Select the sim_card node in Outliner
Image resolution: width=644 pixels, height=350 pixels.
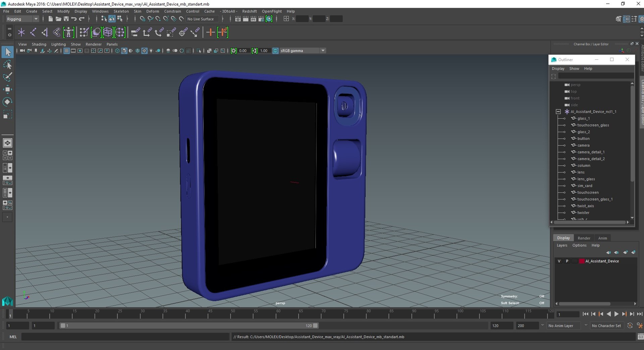[585, 186]
